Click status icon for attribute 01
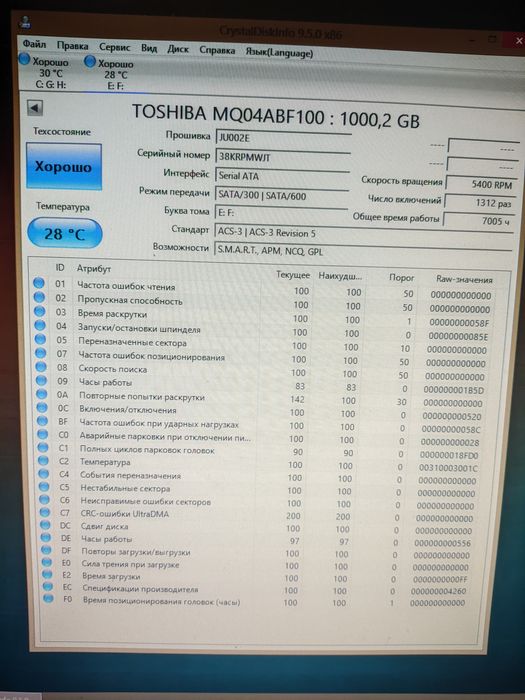Screen dimensions: 525x700 pyautogui.click(x=39, y=283)
